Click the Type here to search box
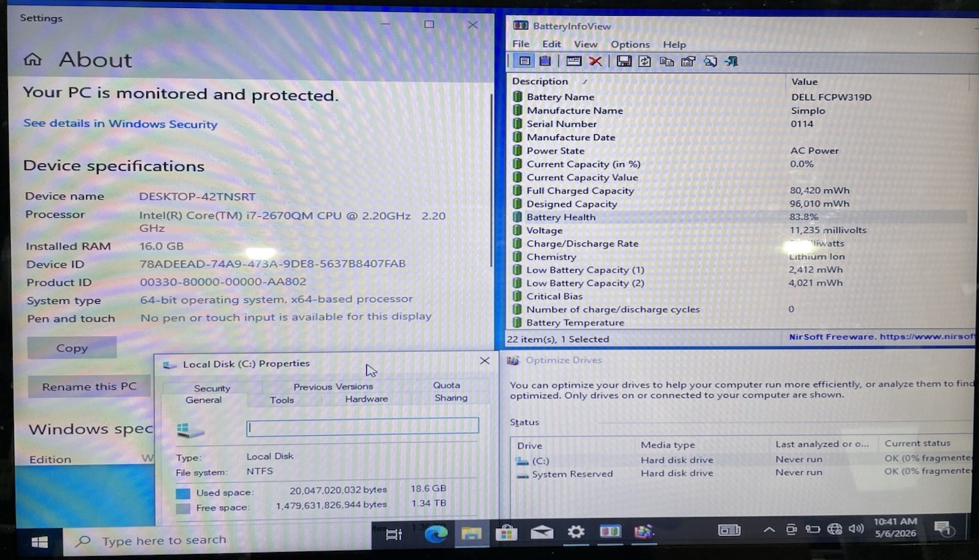The height and width of the screenshot is (560, 979). pyautogui.click(x=216, y=540)
